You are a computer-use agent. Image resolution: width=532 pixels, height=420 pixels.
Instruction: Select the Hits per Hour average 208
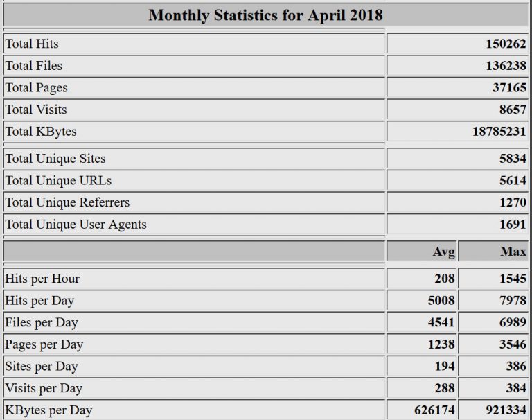click(445, 279)
